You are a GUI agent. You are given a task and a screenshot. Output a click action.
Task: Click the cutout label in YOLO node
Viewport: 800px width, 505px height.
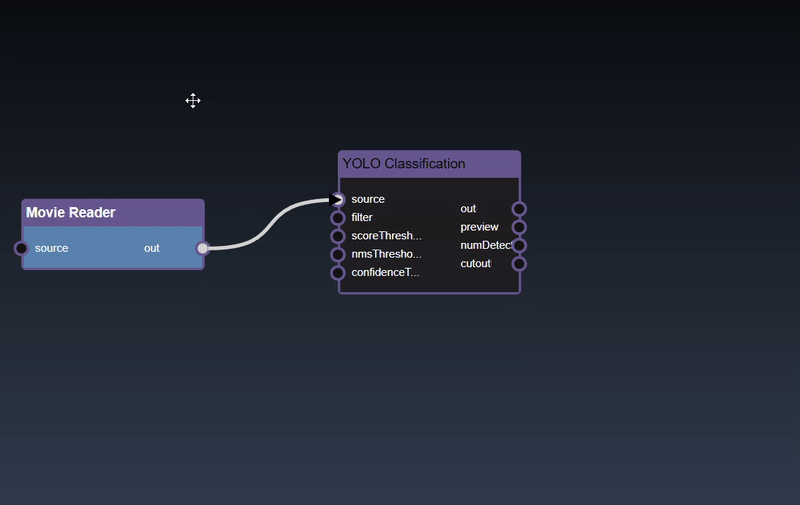pyautogui.click(x=475, y=264)
